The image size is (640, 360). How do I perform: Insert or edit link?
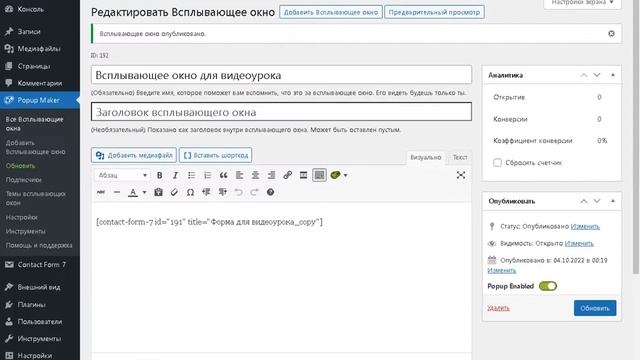(x=287, y=175)
